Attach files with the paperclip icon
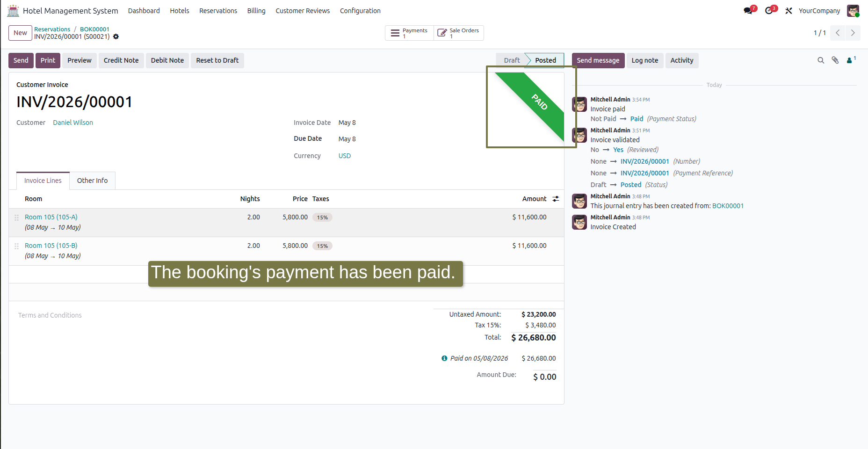Screen dimensions: 868x449 [x=835, y=60]
